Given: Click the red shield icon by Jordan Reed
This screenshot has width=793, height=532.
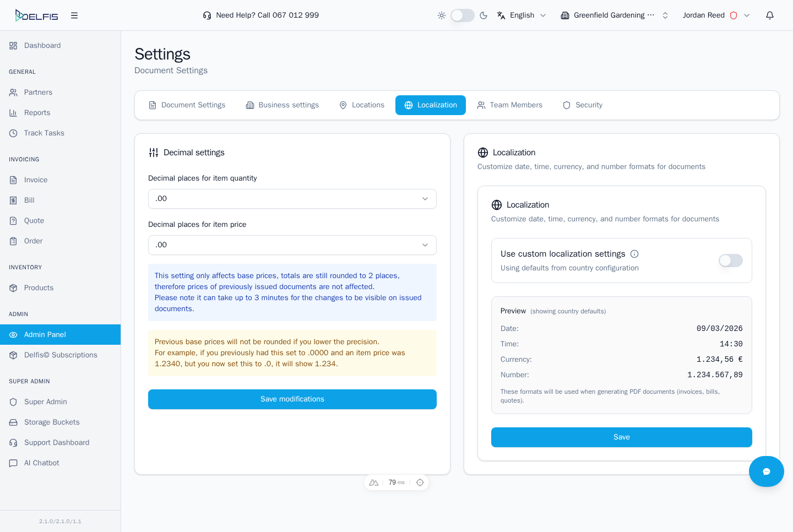Looking at the screenshot, I should [734, 15].
